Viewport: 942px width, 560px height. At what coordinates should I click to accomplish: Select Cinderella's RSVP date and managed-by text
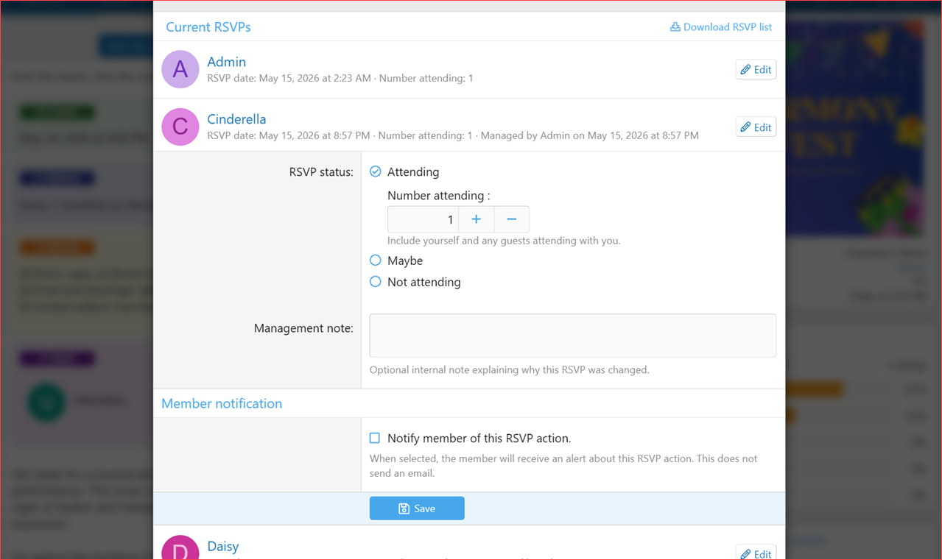[x=453, y=135]
